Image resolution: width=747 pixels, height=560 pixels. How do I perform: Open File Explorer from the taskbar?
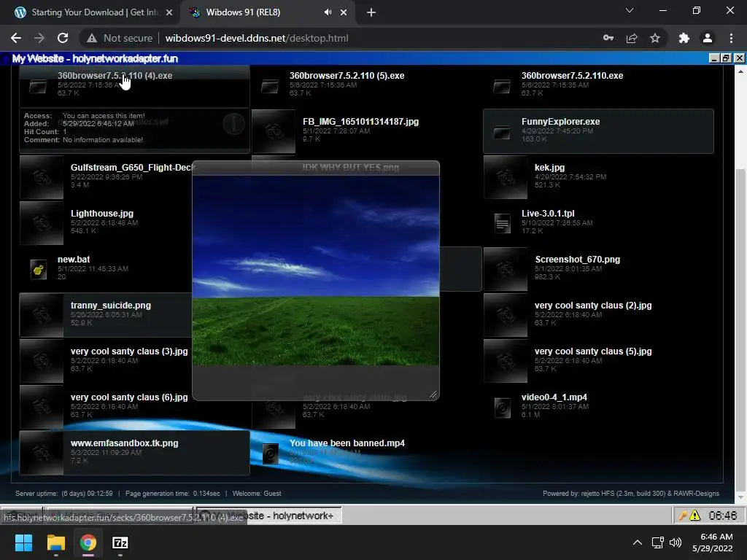pyautogui.click(x=55, y=542)
